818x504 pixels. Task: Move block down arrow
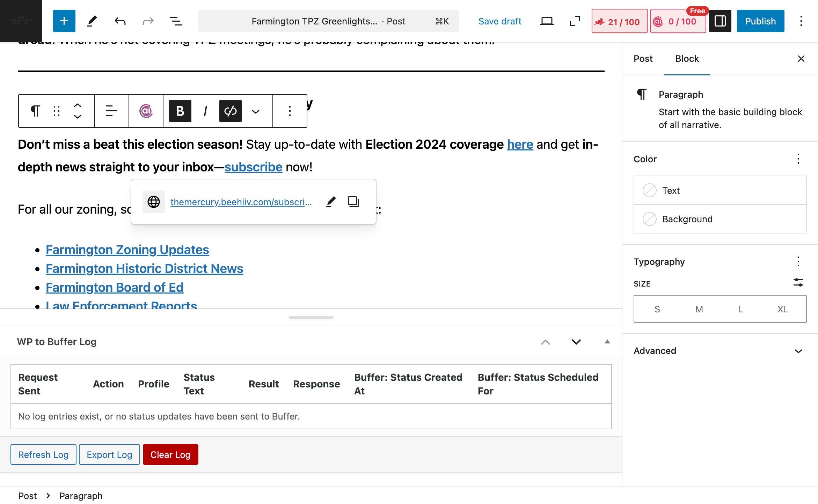(78, 117)
